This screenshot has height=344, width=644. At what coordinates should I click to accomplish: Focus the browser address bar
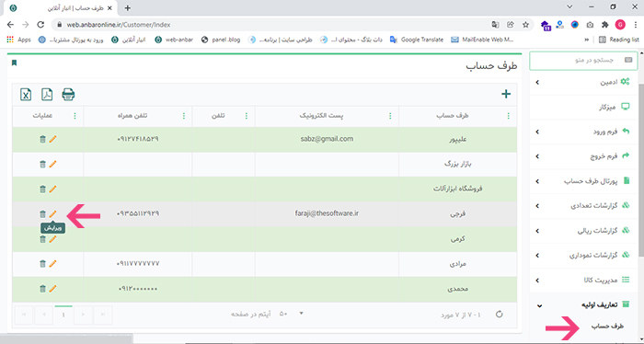click(271, 25)
